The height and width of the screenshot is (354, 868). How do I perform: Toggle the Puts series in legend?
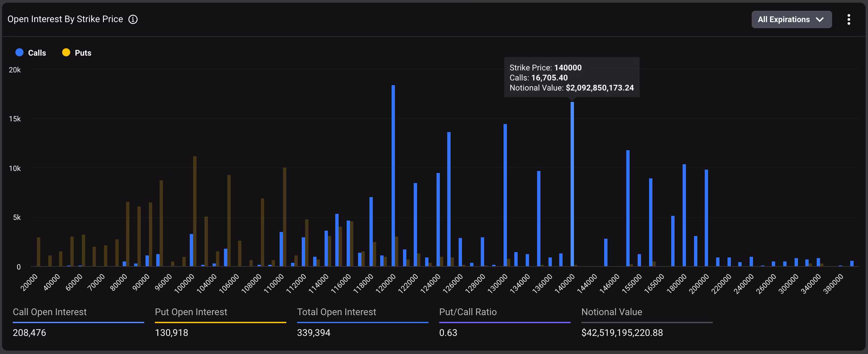(x=83, y=53)
